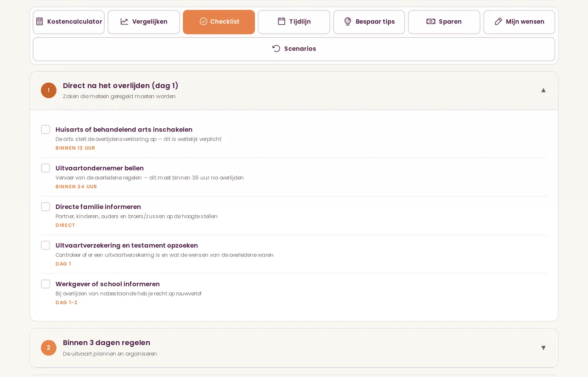588x377 pixels.
Task: Click the 'DIRECT' deadline label
Action: (x=65, y=225)
